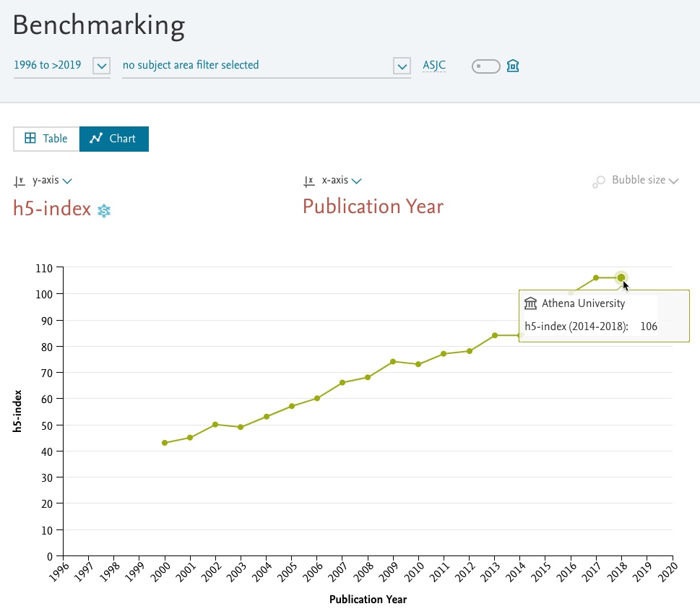The image size is (700, 614).
Task: Click the snowball icon next to h5-index
Action: pos(104,211)
